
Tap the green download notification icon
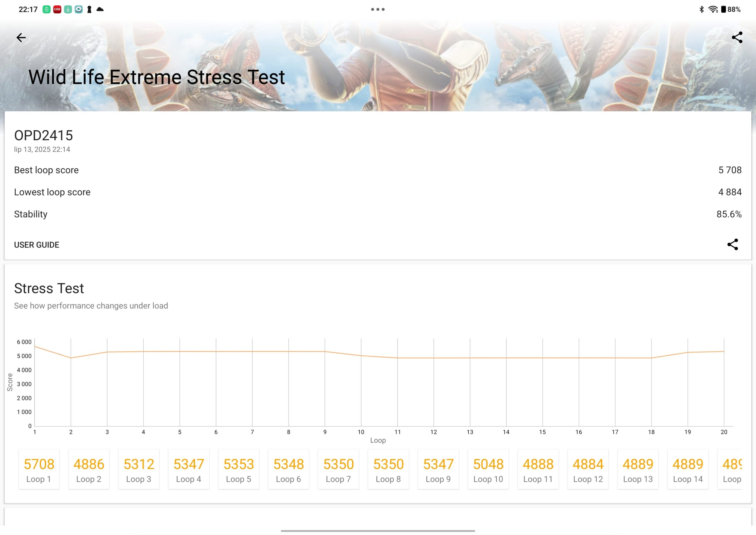[68, 9]
